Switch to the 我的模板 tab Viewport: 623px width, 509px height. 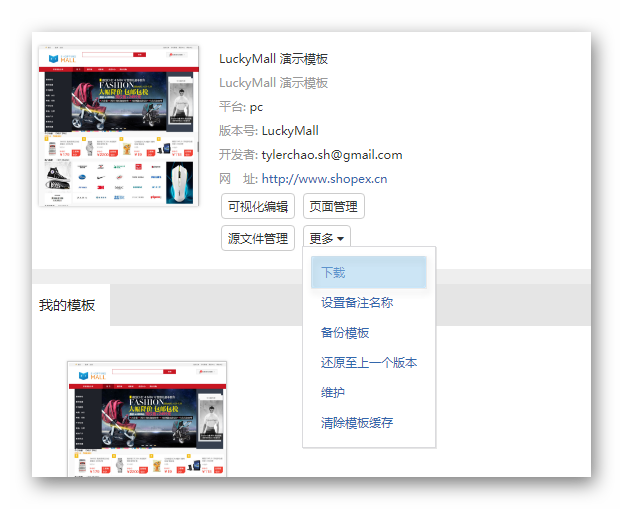tap(70, 305)
